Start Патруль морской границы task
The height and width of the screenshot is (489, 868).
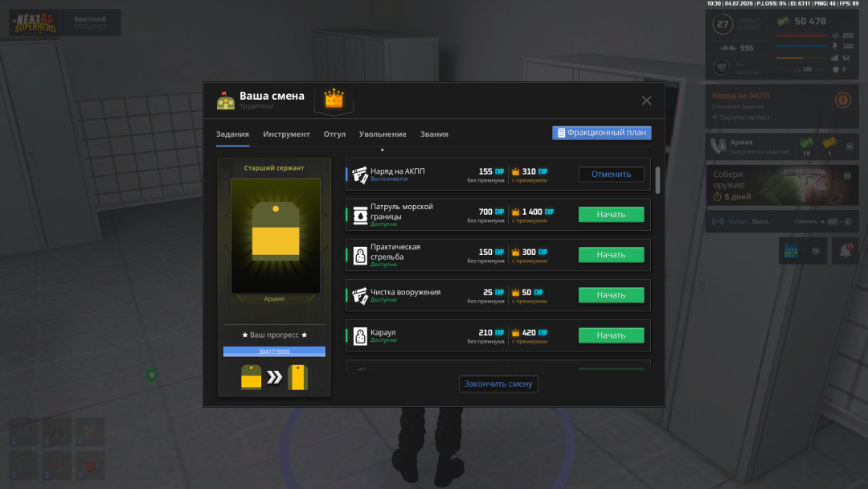click(x=611, y=214)
